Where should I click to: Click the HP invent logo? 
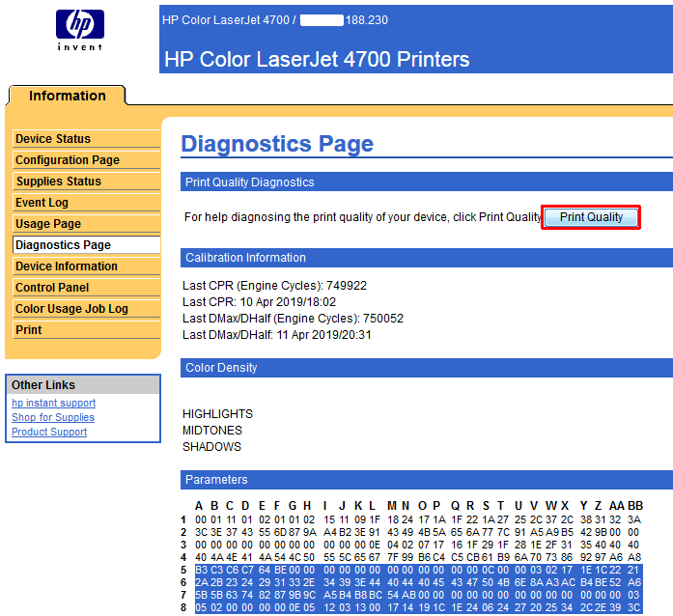80,30
